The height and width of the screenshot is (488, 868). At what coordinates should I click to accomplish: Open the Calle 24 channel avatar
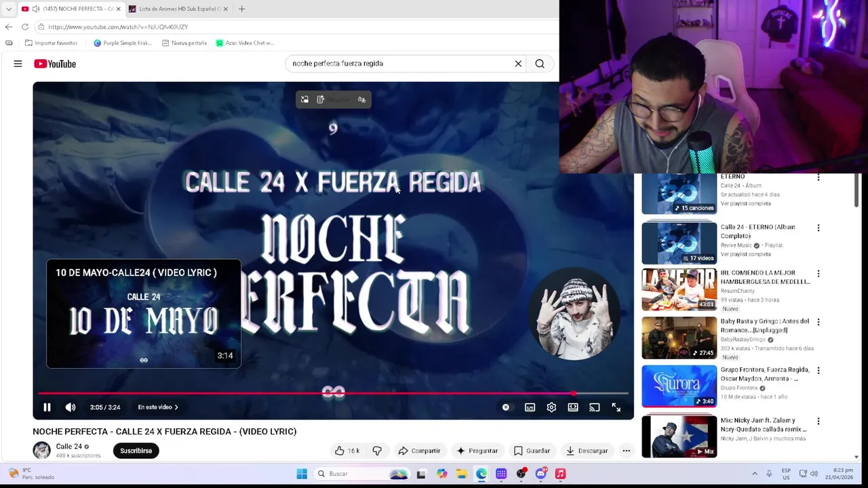click(42, 450)
